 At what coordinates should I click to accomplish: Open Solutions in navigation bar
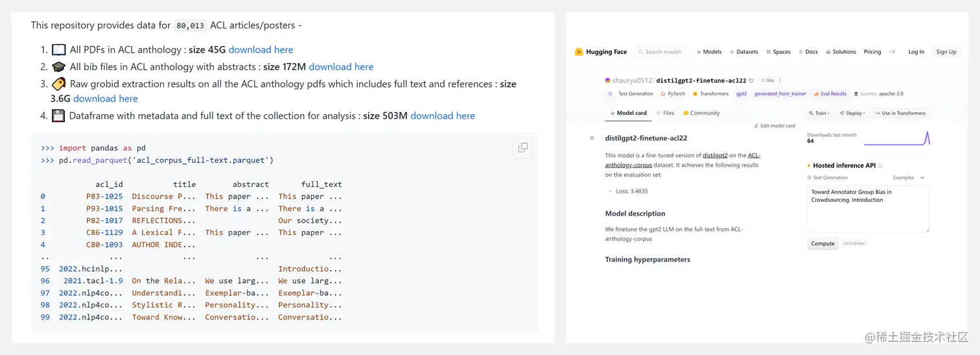(841, 52)
